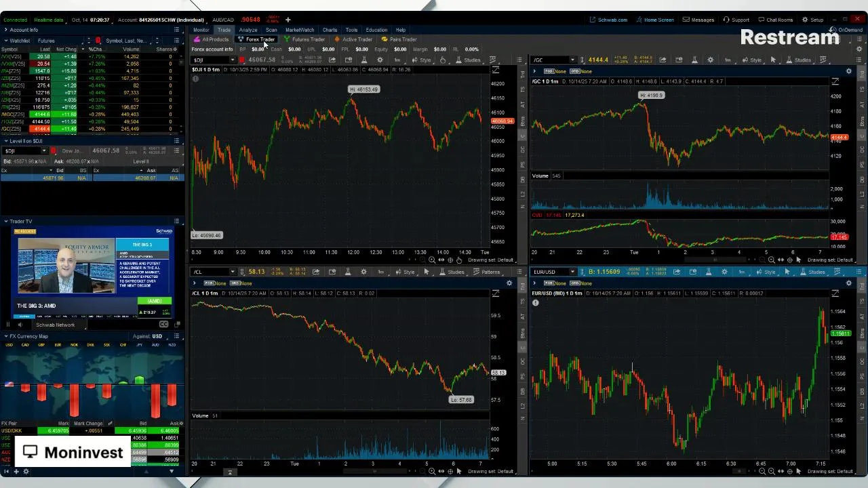Collapse the Watchlist gadget
868x488 pixels.
(x=6, y=41)
